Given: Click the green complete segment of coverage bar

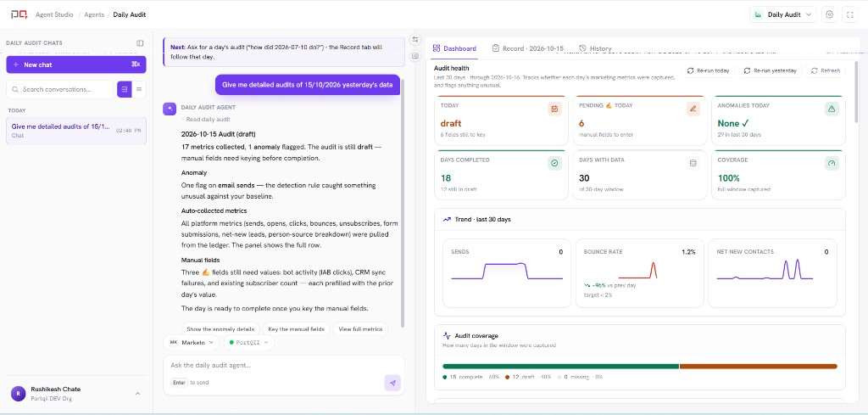Looking at the screenshot, I should click(x=561, y=367).
